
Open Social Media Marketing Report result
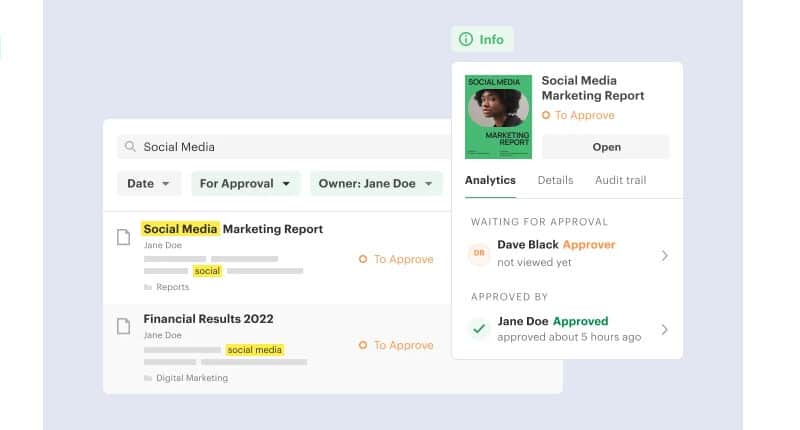coord(232,229)
